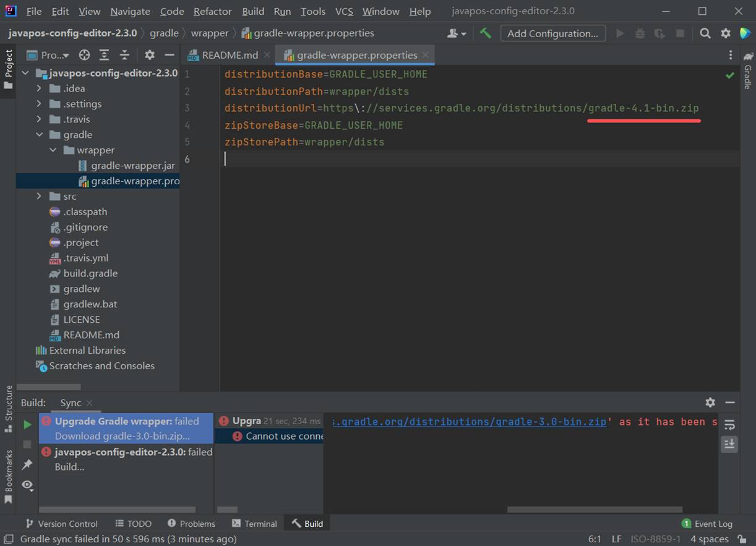756x546 pixels.
Task: Expand the .idea folder
Action: 39,88
